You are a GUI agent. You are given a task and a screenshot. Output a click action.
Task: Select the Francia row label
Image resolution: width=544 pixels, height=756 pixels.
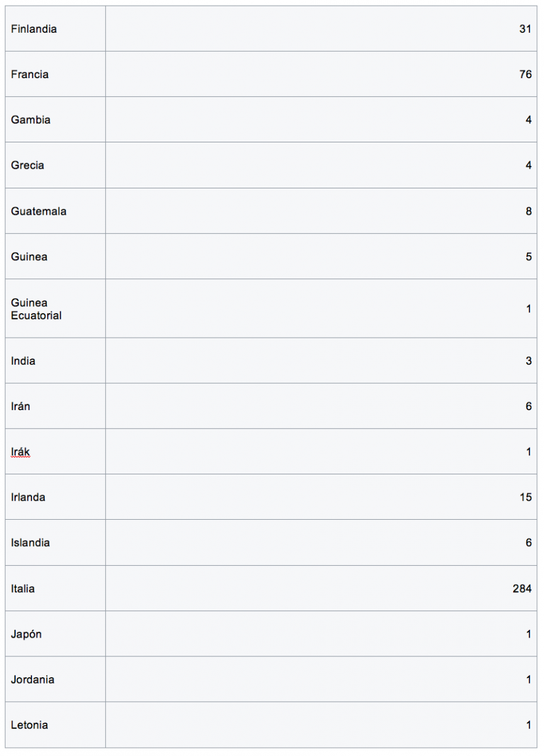point(30,74)
